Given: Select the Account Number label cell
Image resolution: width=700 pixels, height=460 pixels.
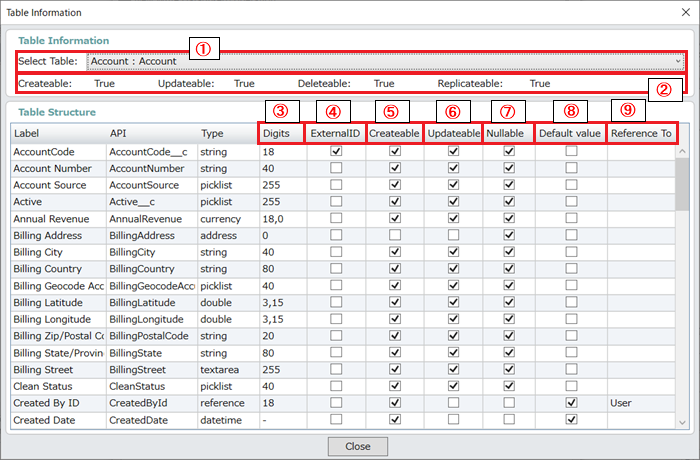Looking at the screenshot, I should (x=58, y=168).
